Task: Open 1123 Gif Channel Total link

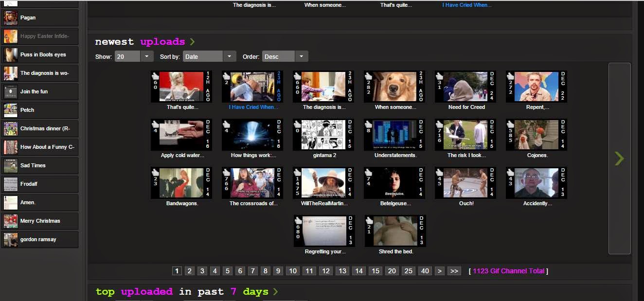Action: 508,271
